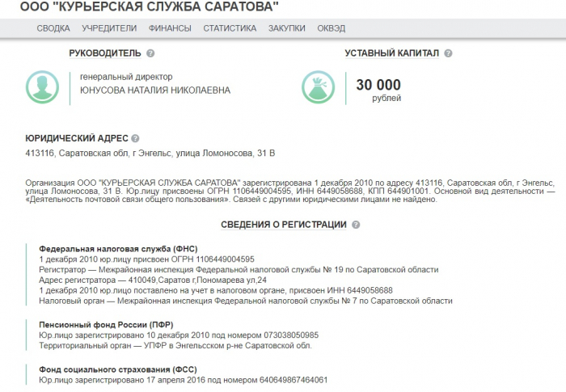Show the ОКВЭД tab
The height and width of the screenshot is (392, 566).
coord(331,28)
